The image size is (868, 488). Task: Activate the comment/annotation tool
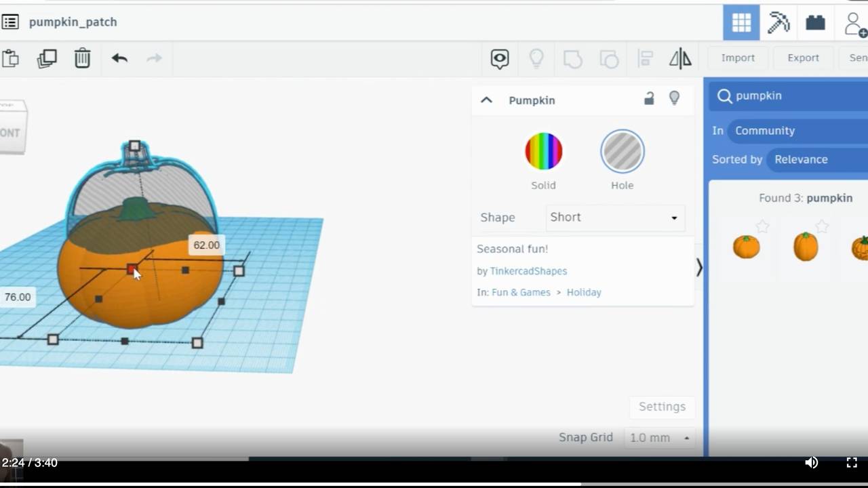499,59
